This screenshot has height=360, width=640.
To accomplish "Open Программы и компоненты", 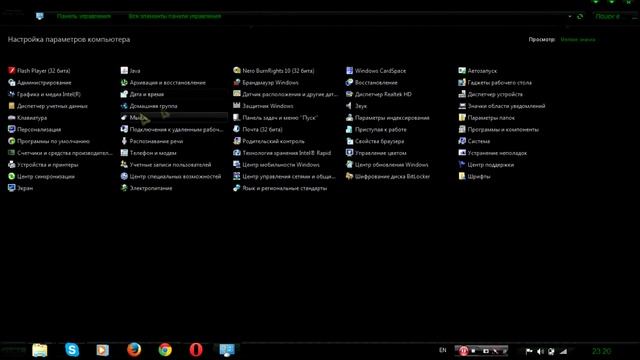I will (503, 129).
